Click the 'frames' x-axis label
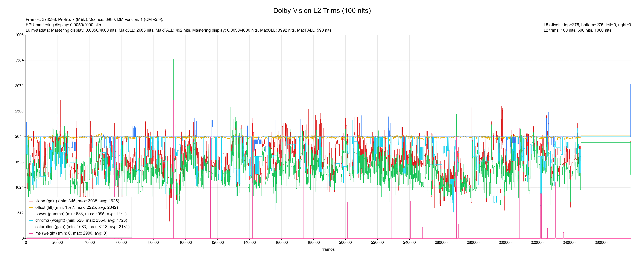Viewport: 644px width, 258px height. click(328, 249)
